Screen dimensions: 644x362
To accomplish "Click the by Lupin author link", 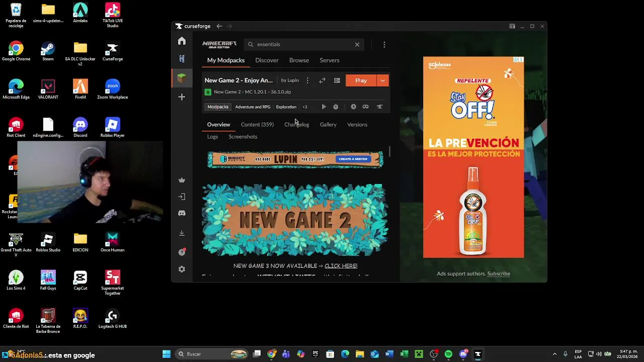I will [290, 80].
